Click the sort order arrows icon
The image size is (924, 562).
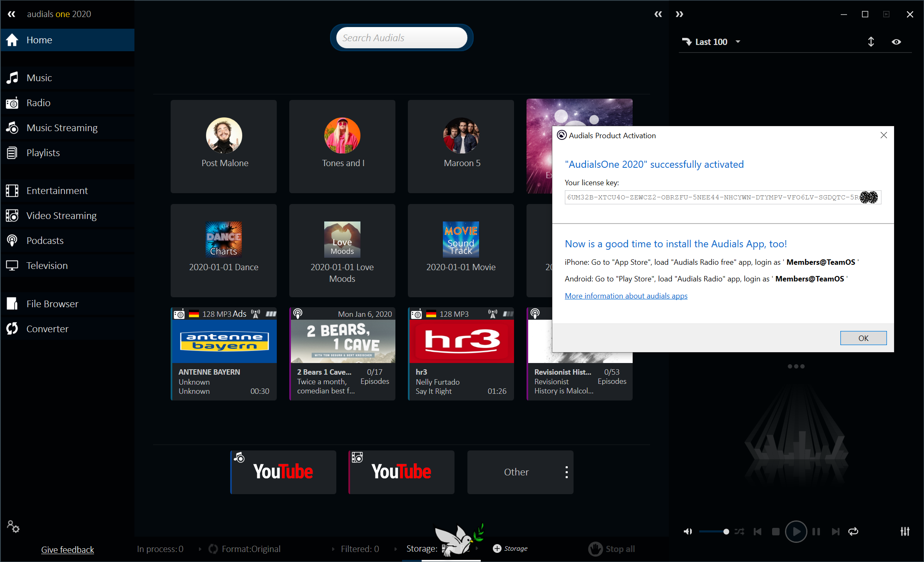click(x=871, y=42)
